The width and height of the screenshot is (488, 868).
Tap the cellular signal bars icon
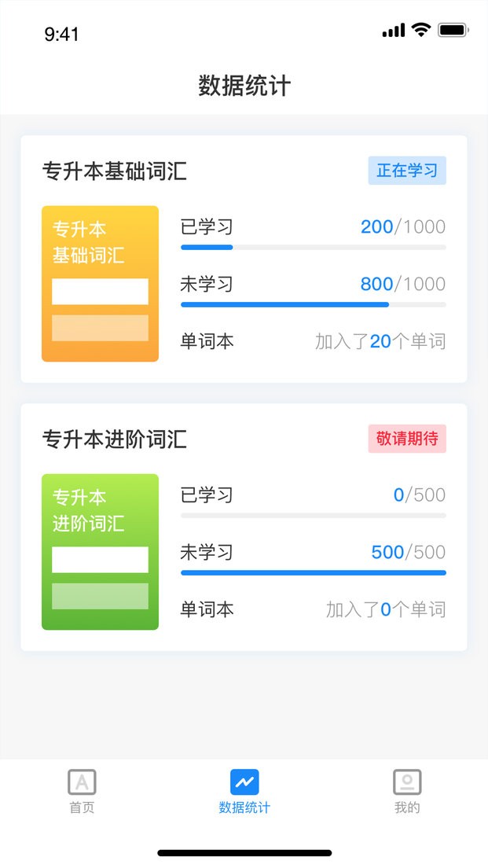pos(393,31)
